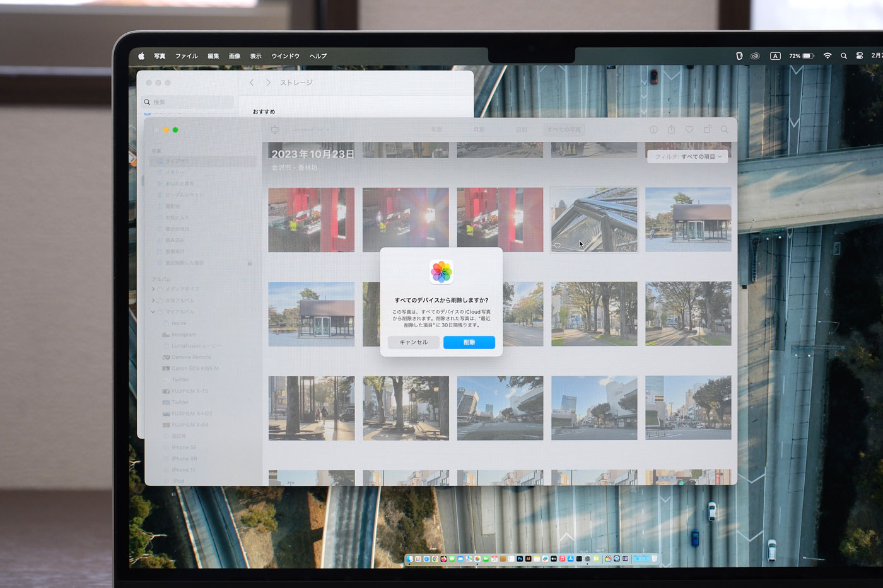Screen dimensions: 883x588
Task: Open the ウインドウ menu
Action: pos(286,56)
